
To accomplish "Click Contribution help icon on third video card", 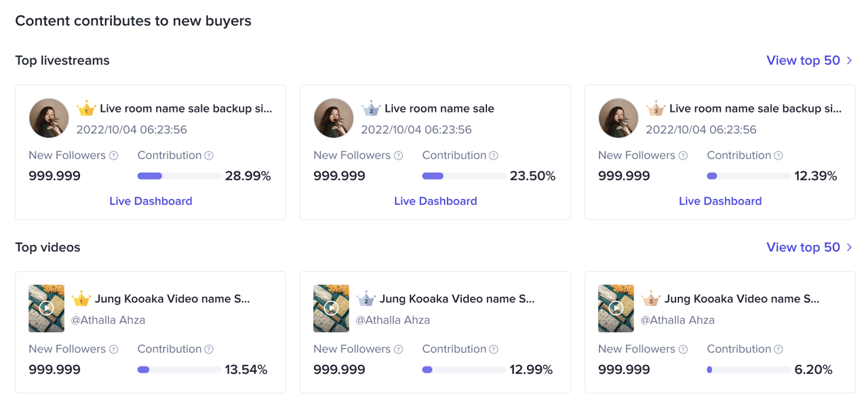I will 778,350.
